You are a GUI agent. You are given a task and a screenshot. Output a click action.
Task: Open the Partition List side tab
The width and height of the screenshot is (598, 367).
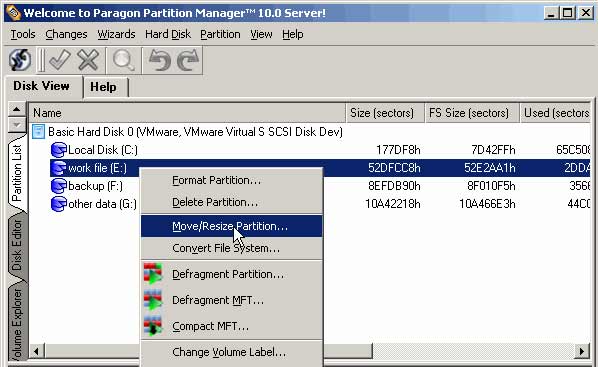[x=17, y=173]
